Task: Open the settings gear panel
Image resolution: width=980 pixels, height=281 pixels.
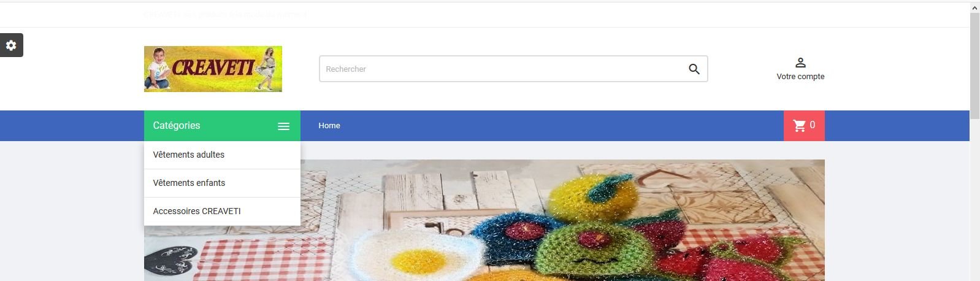Action: 11,45
